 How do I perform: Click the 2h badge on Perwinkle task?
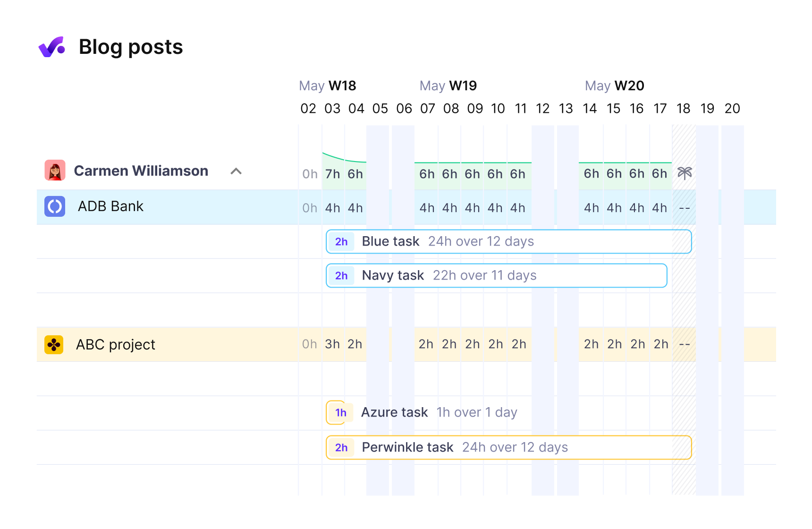tap(341, 448)
